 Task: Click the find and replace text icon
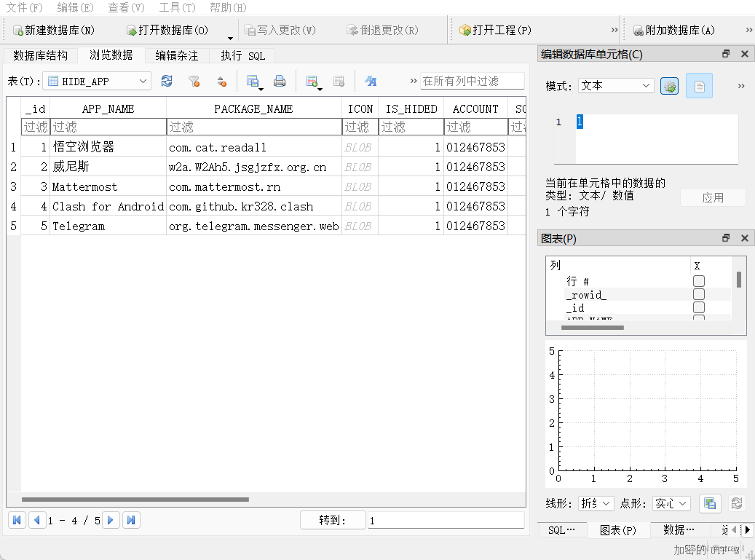[371, 82]
